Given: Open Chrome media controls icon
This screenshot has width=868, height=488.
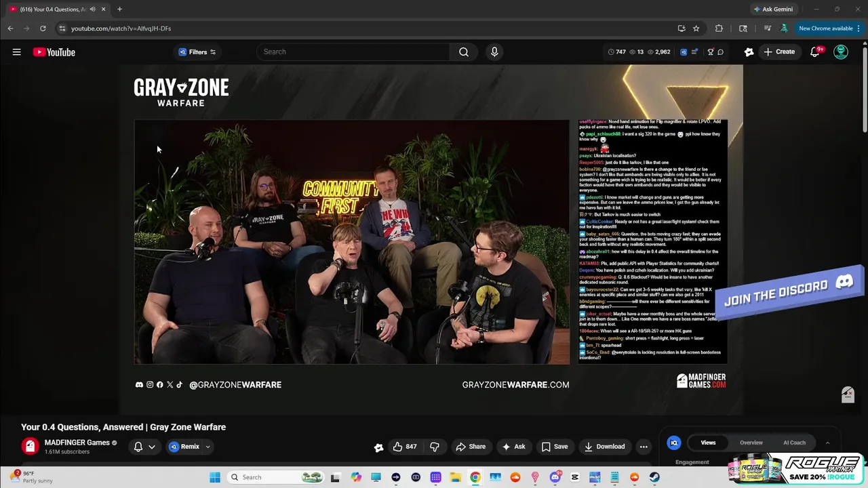Looking at the screenshot, I should (x=767, y=28).
